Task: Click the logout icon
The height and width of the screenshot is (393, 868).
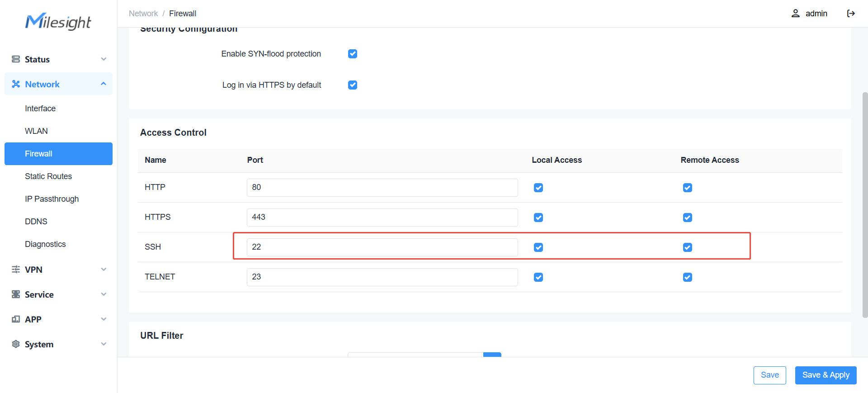Action: tap(851, 14)
